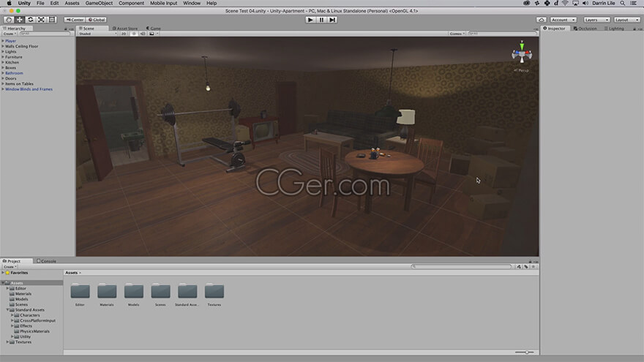Toggle pivot Center mode button

tap(75, 20)
